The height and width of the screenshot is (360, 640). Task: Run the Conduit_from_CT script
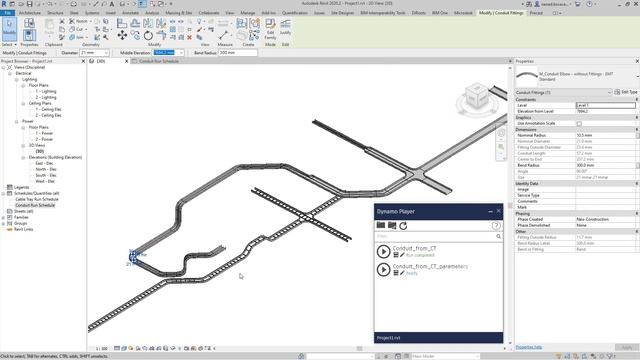tap(383, 251)
